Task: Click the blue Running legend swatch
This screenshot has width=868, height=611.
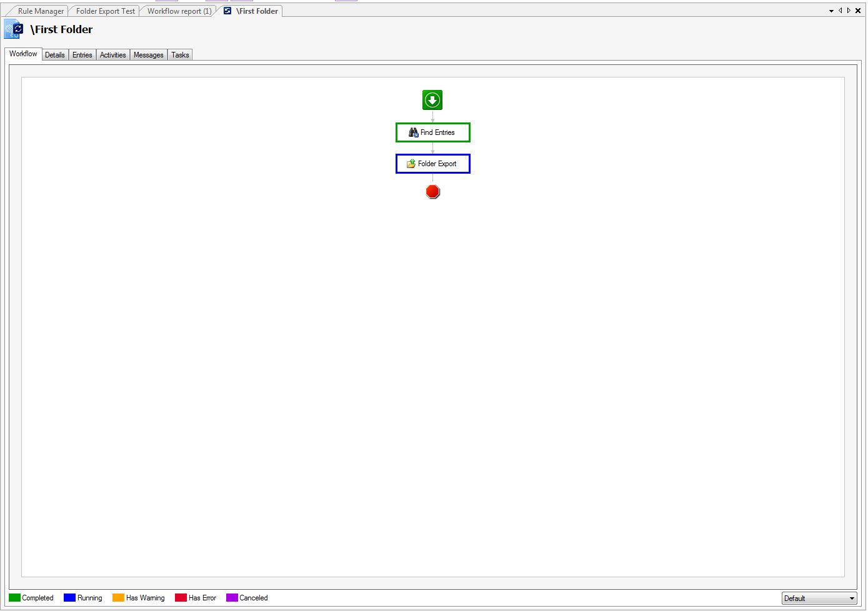Action: click(69, 598)
